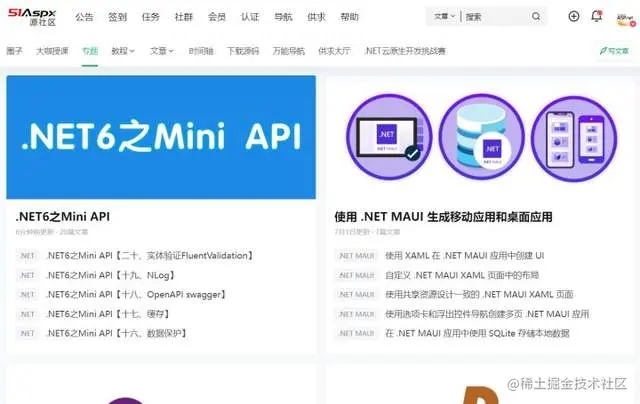Click into the 搜索 search input field
This screenshot has height=404, width=640.
click(496, 17)
